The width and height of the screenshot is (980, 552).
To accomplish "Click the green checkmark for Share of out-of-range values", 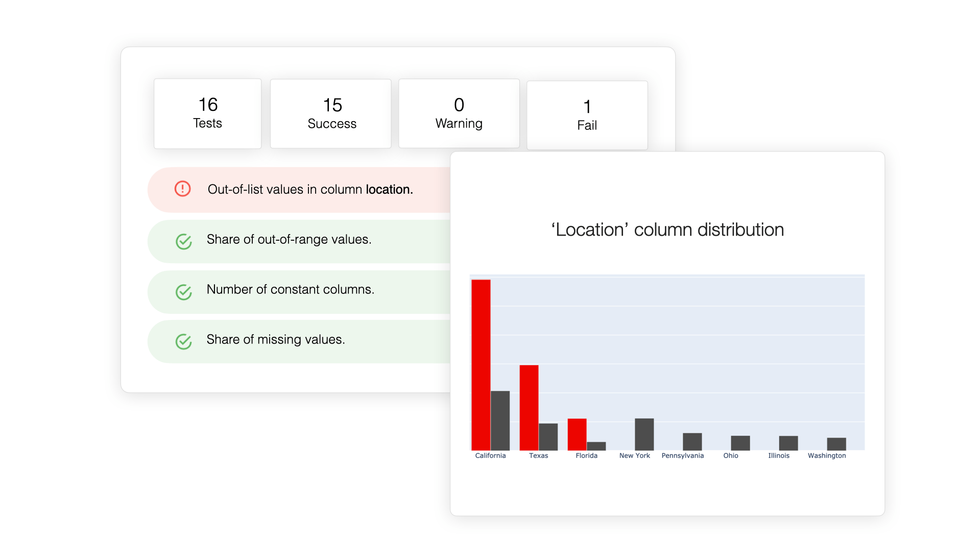I will tap(184, 241).
